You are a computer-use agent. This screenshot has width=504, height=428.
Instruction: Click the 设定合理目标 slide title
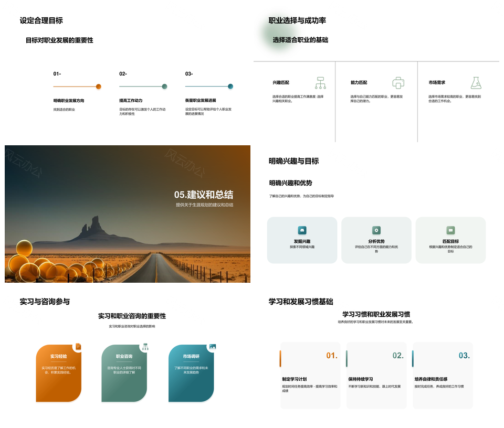point(41,21)
